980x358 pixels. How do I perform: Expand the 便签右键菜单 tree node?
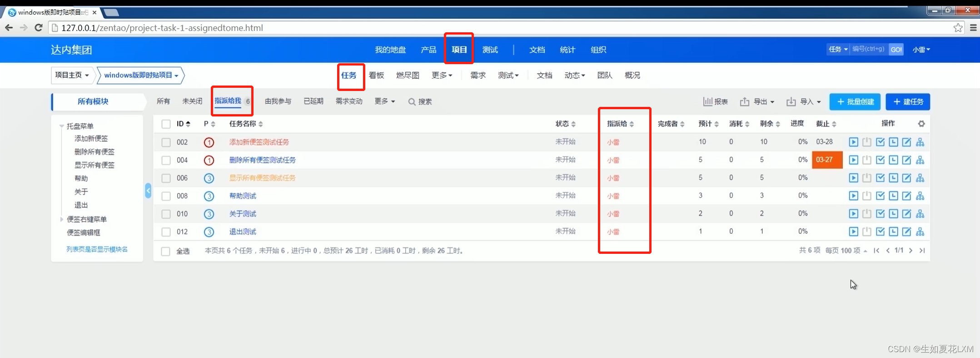[62, 219]
